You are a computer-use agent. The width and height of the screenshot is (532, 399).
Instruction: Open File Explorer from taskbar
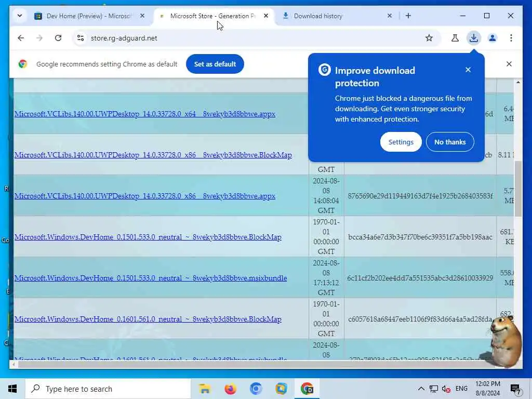pyautogui.click(x=205, y=389)
